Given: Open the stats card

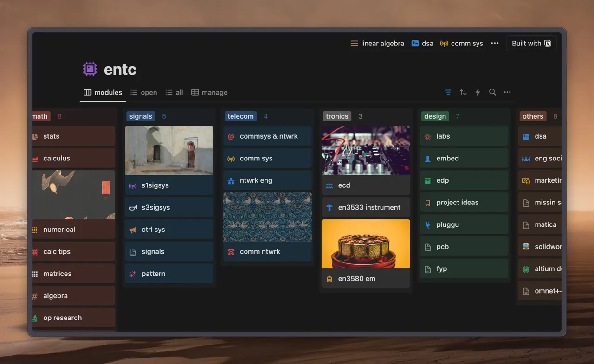Looking at the screenshot, I should (73, 136).
